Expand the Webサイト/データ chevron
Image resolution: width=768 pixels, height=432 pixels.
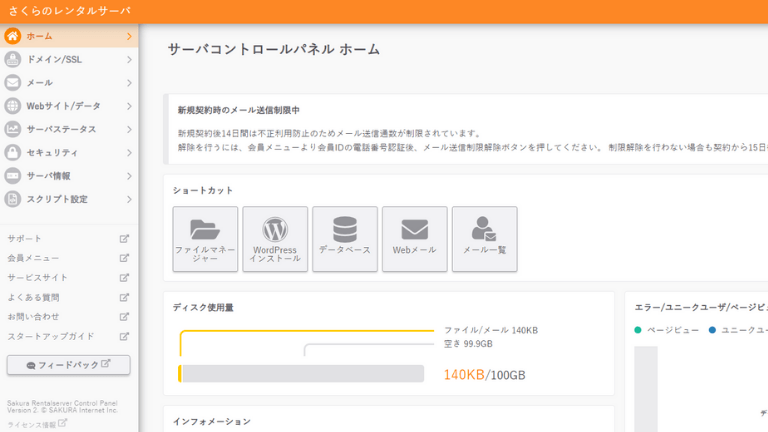coord(129,106)
